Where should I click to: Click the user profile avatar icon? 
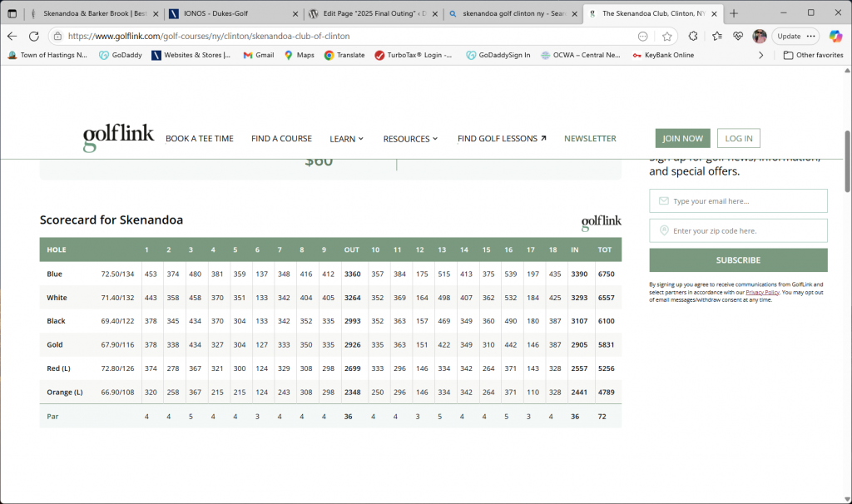point(759,37)
